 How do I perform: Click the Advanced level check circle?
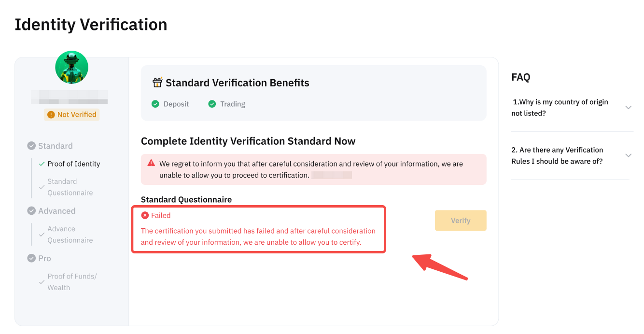click(31, 211)
